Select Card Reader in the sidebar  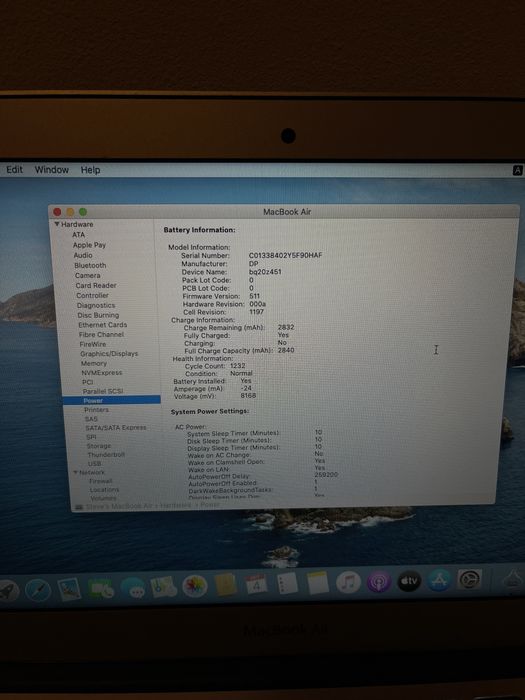[x=96, y=285]
